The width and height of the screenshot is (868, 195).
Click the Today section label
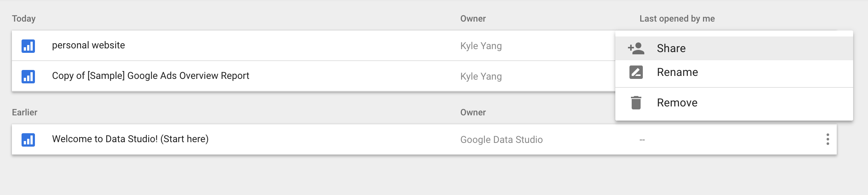tap(24, 19)
